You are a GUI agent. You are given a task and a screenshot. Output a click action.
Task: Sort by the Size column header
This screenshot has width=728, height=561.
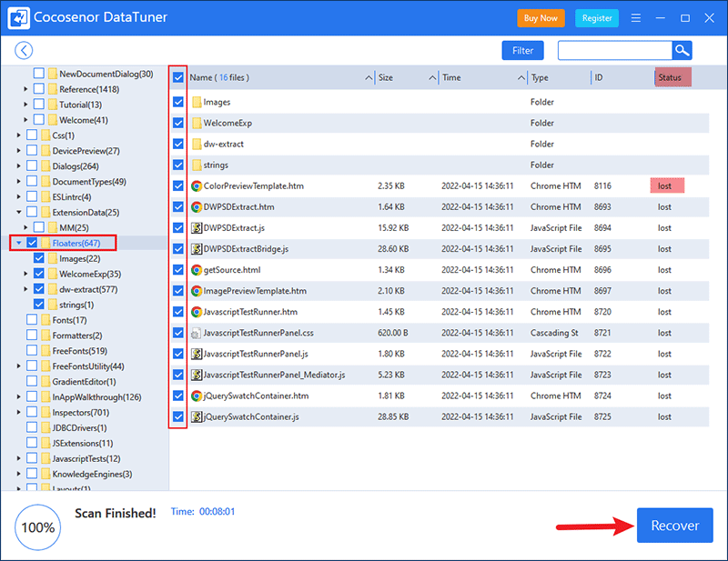[x=407, y=77]
